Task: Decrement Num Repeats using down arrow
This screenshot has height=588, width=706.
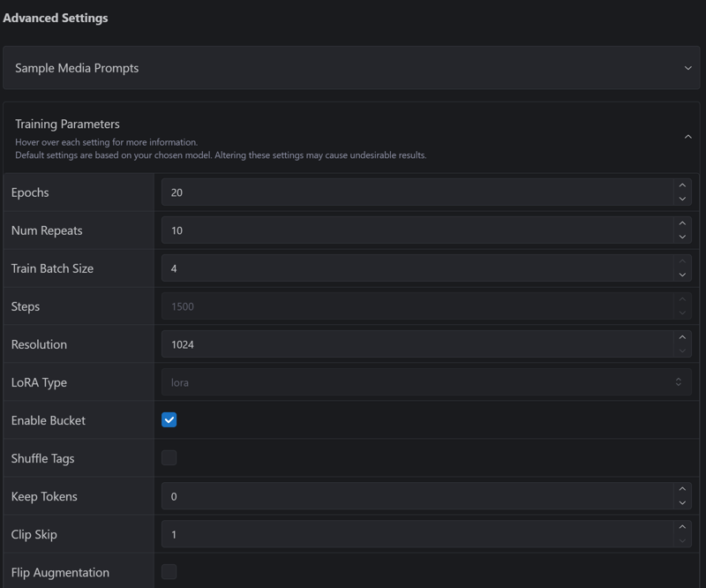Action: (681, 237)
